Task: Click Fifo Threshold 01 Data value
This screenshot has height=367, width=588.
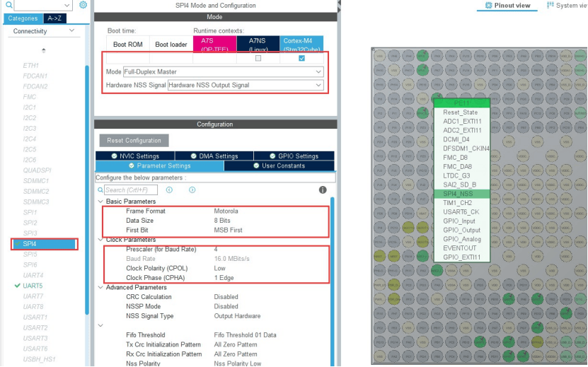Action: [x=245, y=335]
